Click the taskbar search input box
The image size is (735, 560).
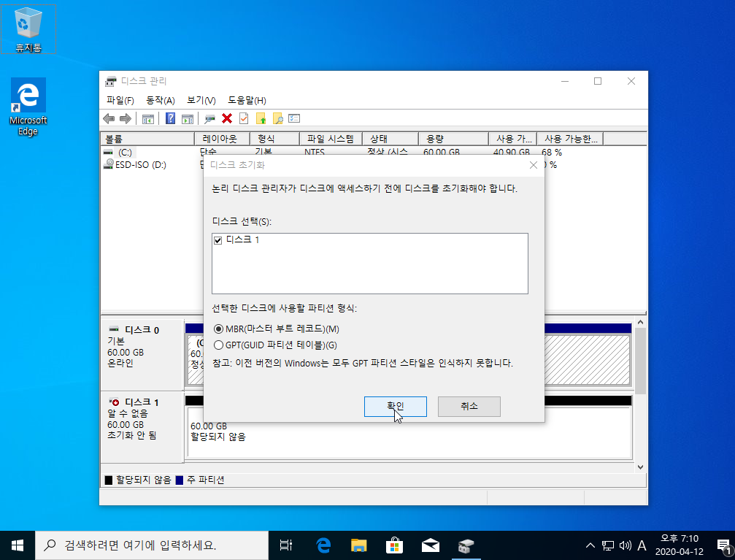coord(152,545)
